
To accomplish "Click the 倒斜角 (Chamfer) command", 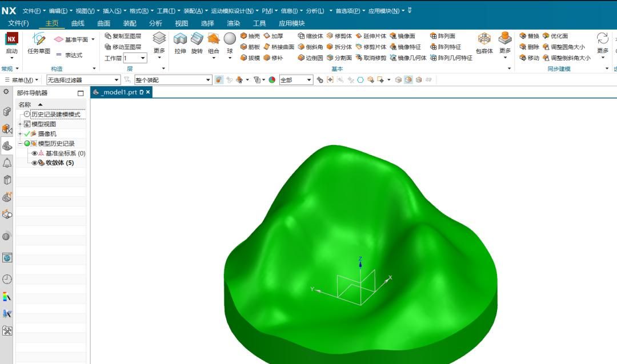I will coord(310,47).
